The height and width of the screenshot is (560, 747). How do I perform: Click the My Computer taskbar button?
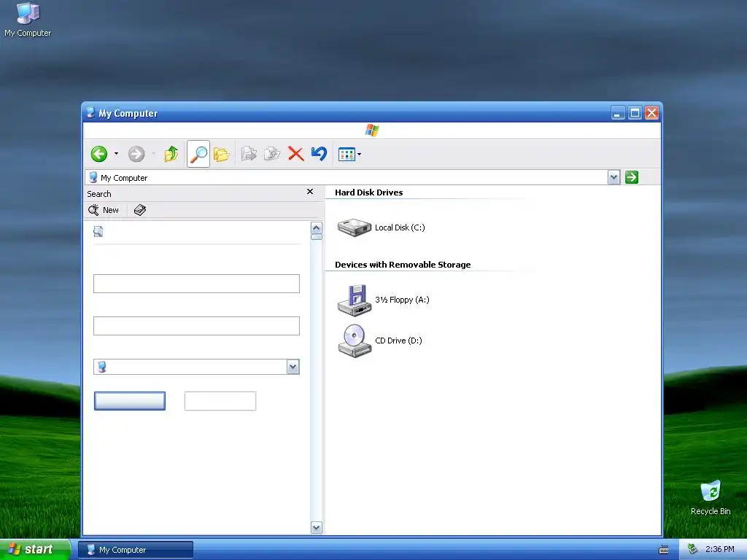click(x=136, y=550)
